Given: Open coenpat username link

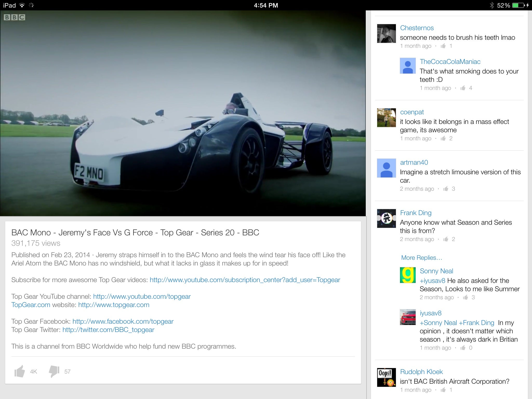Looking at the screenshot, I should [x=412, y=112].
